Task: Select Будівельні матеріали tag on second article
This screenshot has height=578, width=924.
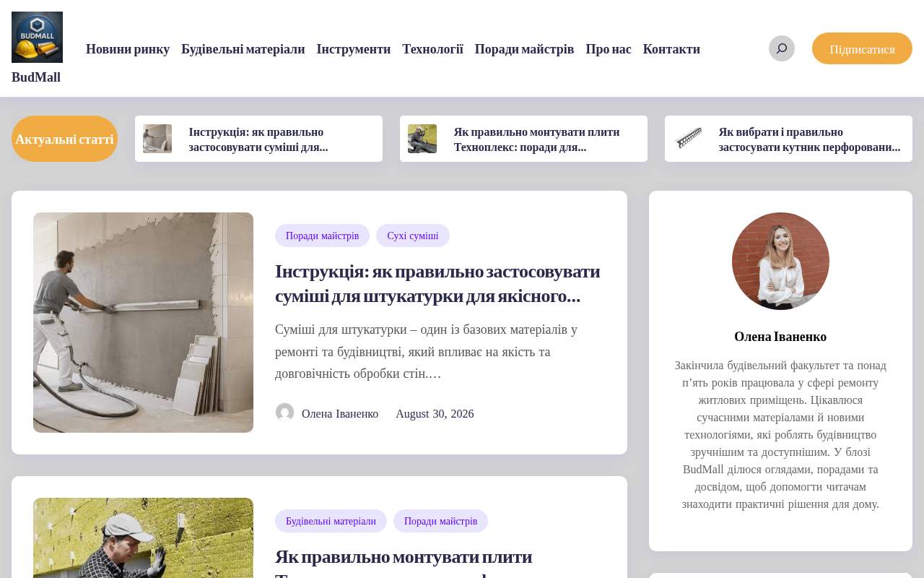Action: [331, 521]
